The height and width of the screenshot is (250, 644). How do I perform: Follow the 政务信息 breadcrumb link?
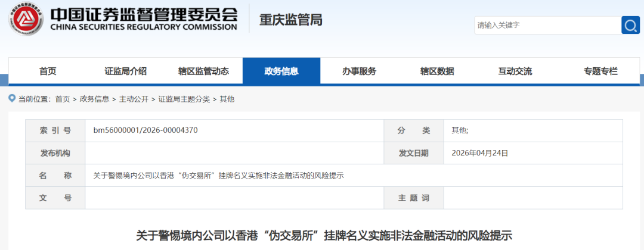click(x=94, y=99)
